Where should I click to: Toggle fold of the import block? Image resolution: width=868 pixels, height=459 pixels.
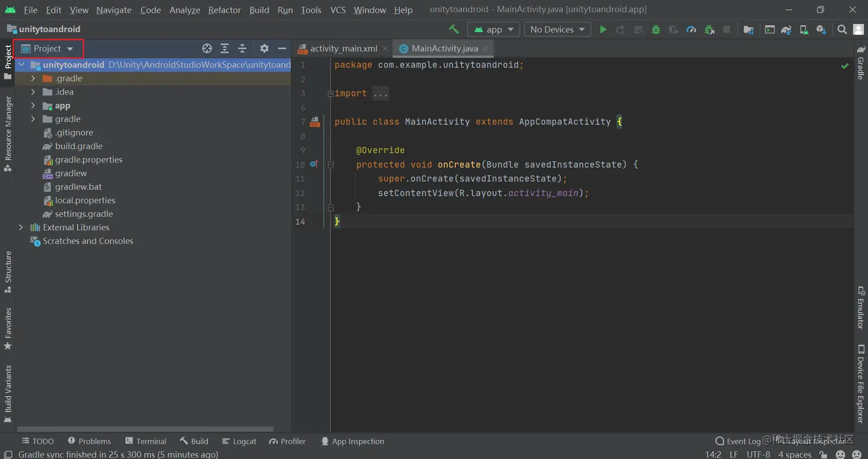click(x=330, y=94)
